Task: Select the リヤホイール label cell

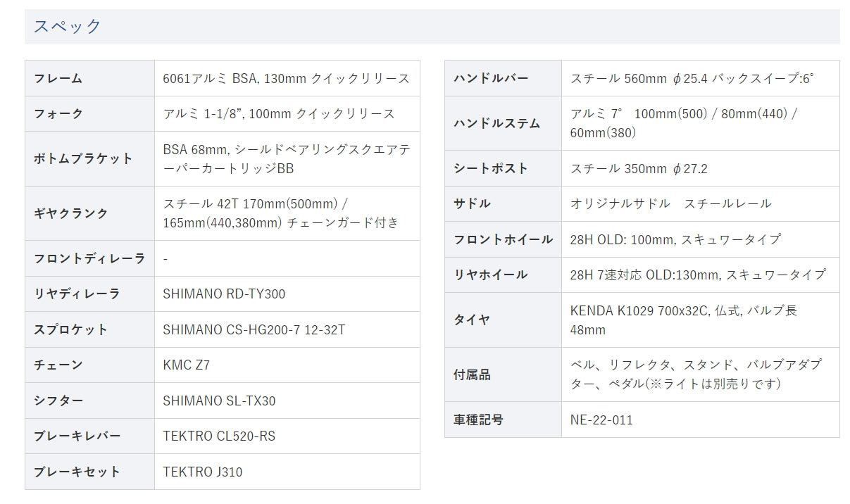Action: [503, 275]
